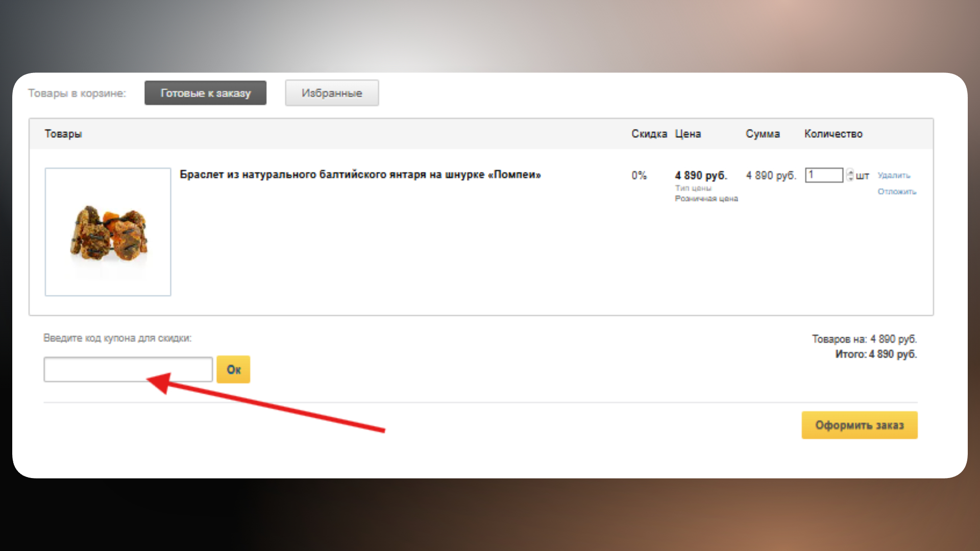Click the quantity input showing 1

[x=824, y=175]
